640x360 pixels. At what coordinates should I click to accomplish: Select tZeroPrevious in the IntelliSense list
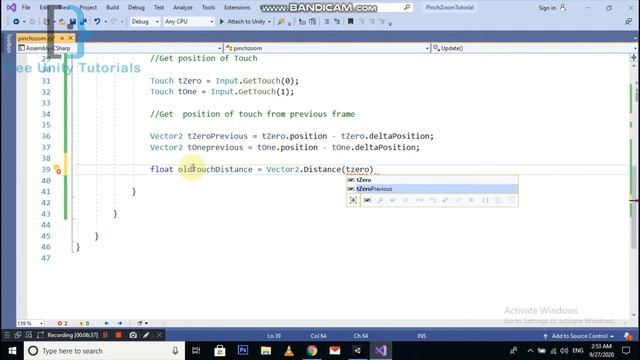(432, 189)
